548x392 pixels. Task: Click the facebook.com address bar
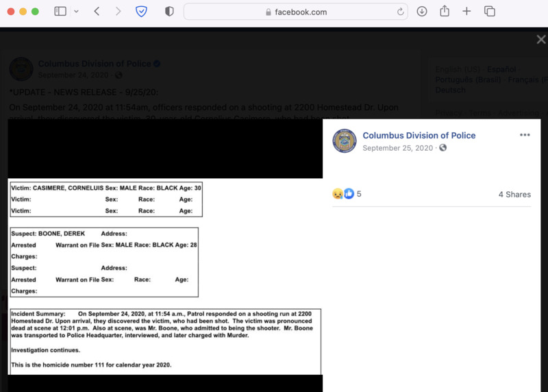295,12
